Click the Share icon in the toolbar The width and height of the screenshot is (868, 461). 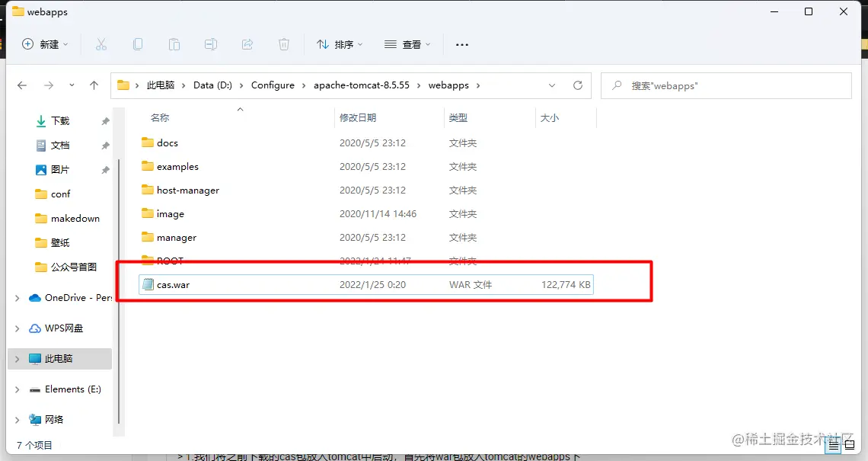247,44
